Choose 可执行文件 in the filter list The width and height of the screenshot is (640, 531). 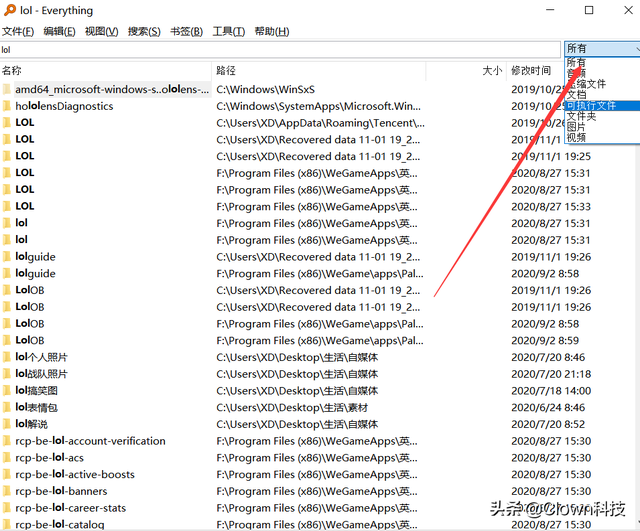[x=602, y=106]
